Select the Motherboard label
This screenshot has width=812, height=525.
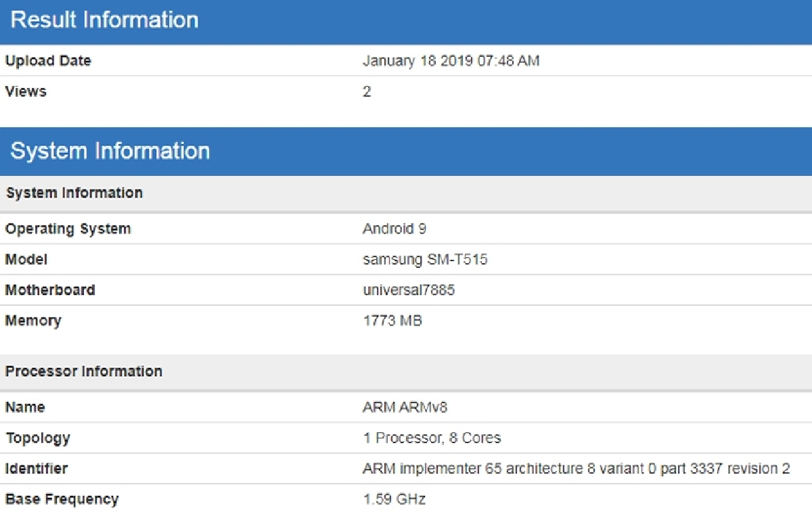tap(50, 290)
